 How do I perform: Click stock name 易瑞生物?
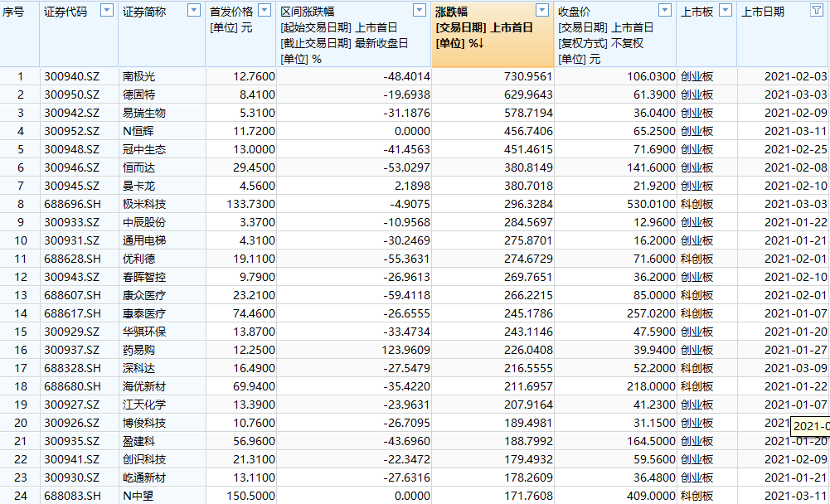point(144,113)
